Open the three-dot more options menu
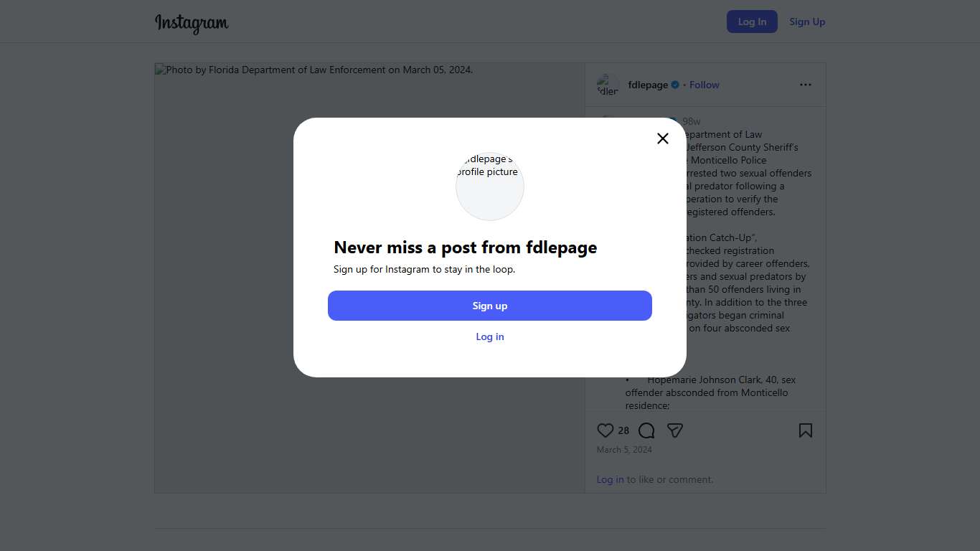Screen dimensions: 980x551 coord(806,85)
